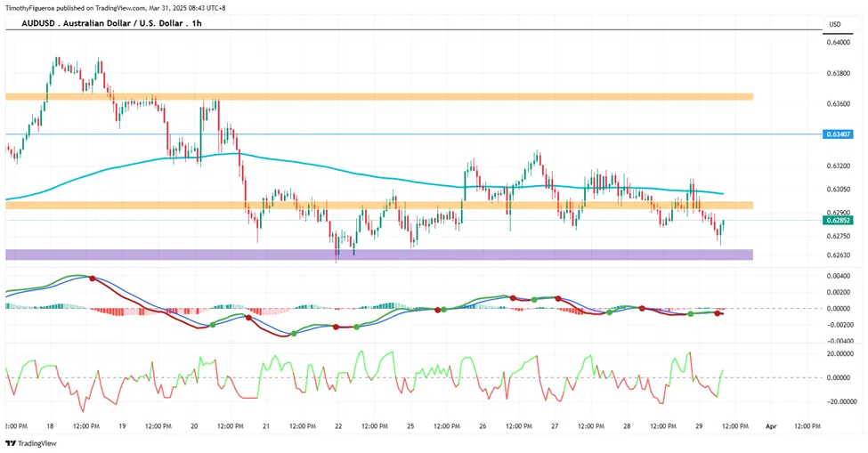868x453 pixels.
Task: Click the blue 0.63407 price label
Action: [x=838, y=134]
